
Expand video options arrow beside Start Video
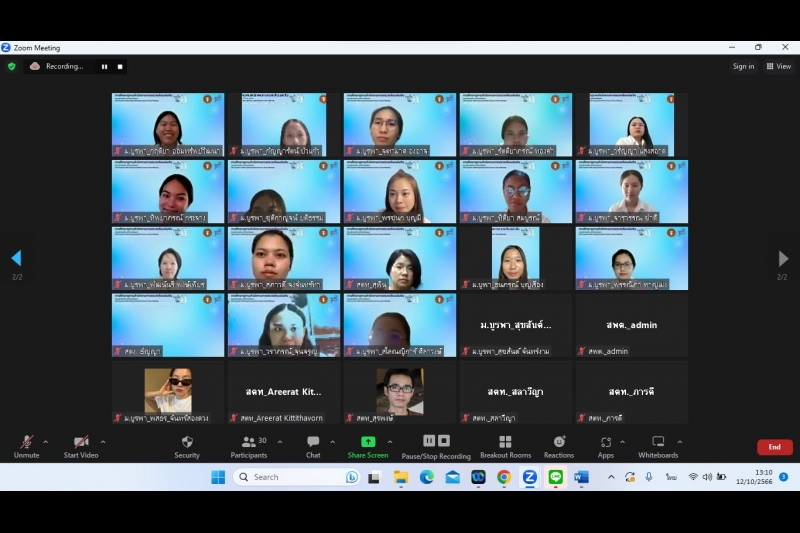pos(103,441)
